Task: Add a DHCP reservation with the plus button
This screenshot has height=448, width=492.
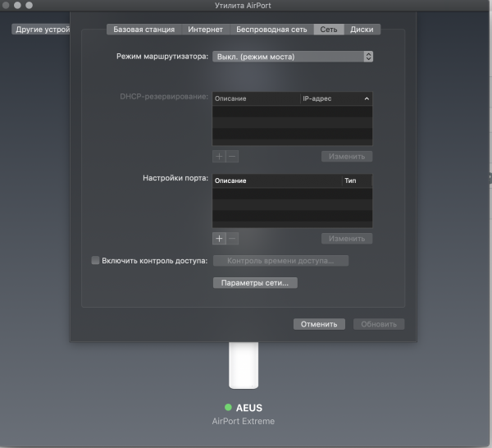Action: pyautogui.click(x=219, y=157)
